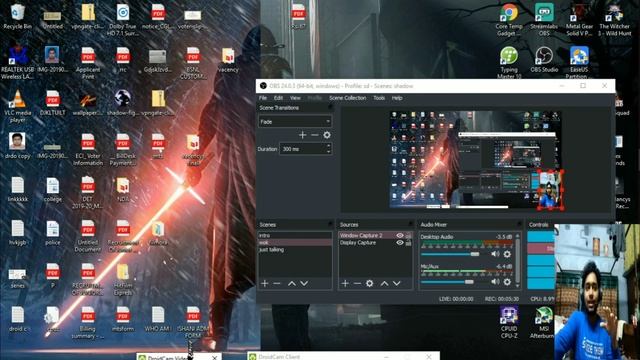Open Desktop Audio settings gear
The image size is (640, 360).
(x=507, y=254)
